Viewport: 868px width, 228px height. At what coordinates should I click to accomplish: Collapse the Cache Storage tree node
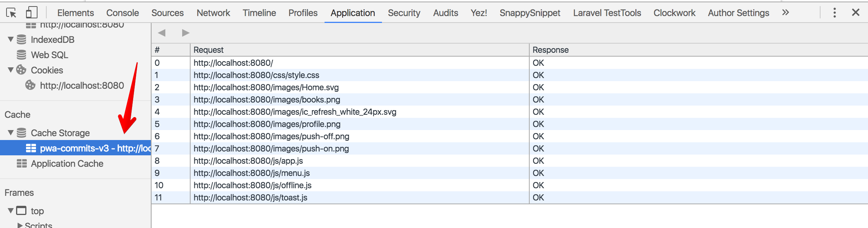pos(11,133)
